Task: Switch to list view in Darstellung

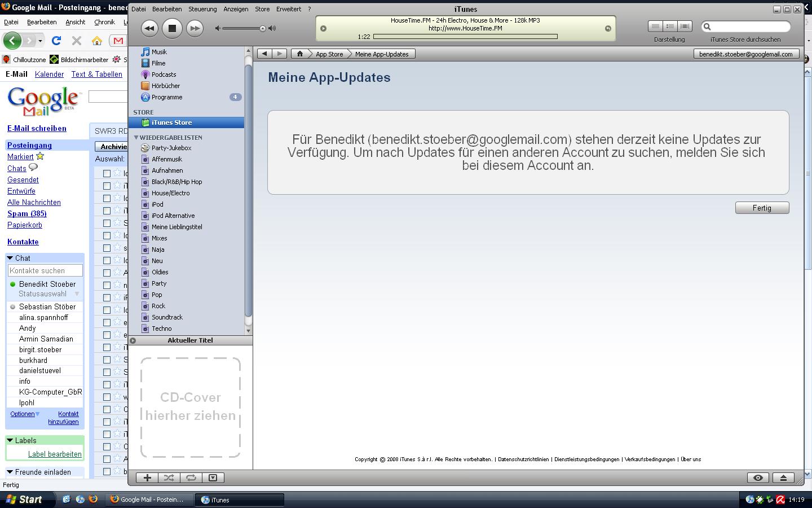Action: pyautogui.click(x=655, y=27)
